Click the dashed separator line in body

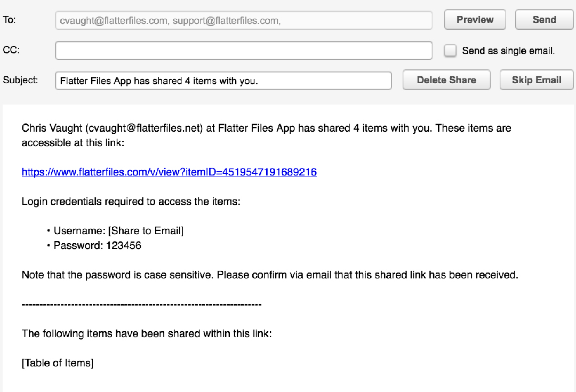[141, 305]
